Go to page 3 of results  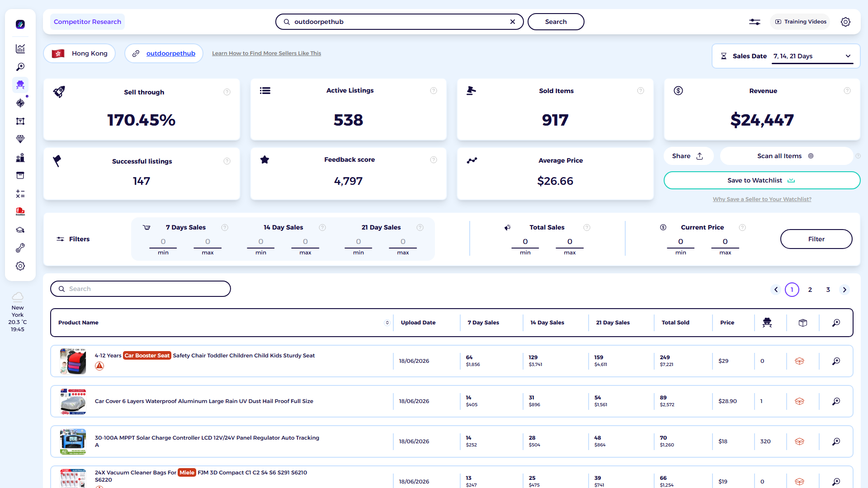[x=828, y=290]
